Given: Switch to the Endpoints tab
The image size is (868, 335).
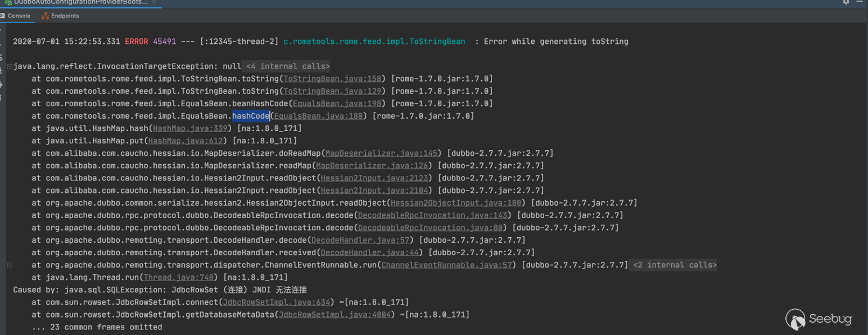Looking at the screenshot, I should 61,16.
